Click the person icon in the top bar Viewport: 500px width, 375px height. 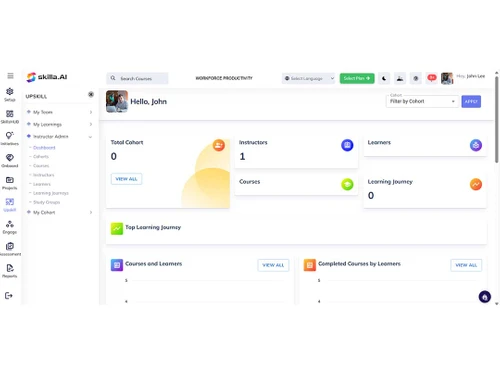click(400, 78)
